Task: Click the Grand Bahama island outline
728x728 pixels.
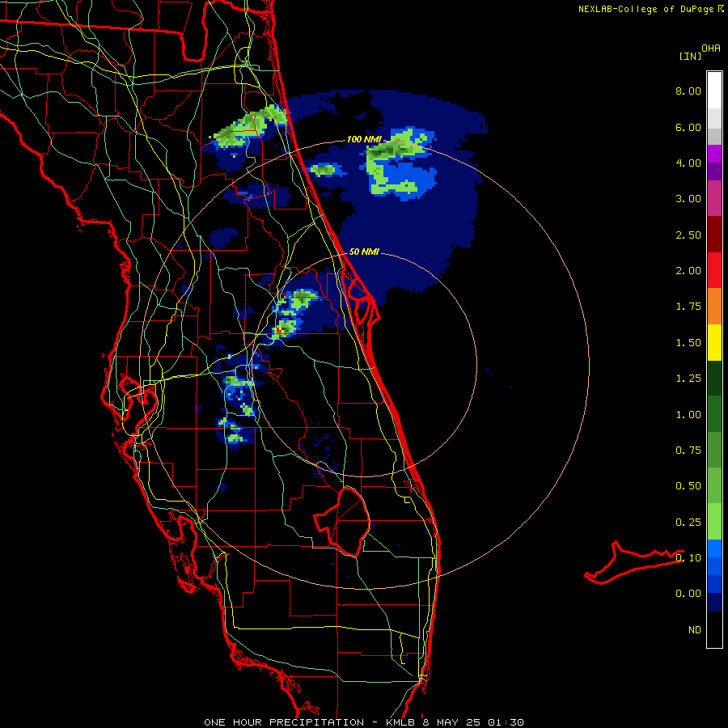Action: pos(634,563)
